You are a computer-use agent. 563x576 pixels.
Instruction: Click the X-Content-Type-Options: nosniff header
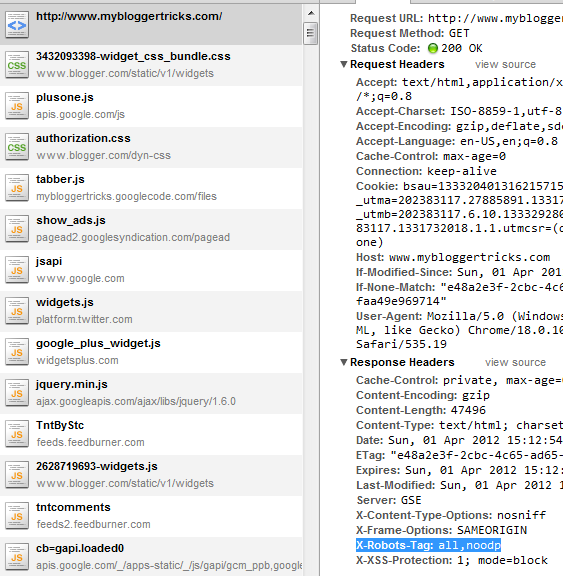click(451, 515)
